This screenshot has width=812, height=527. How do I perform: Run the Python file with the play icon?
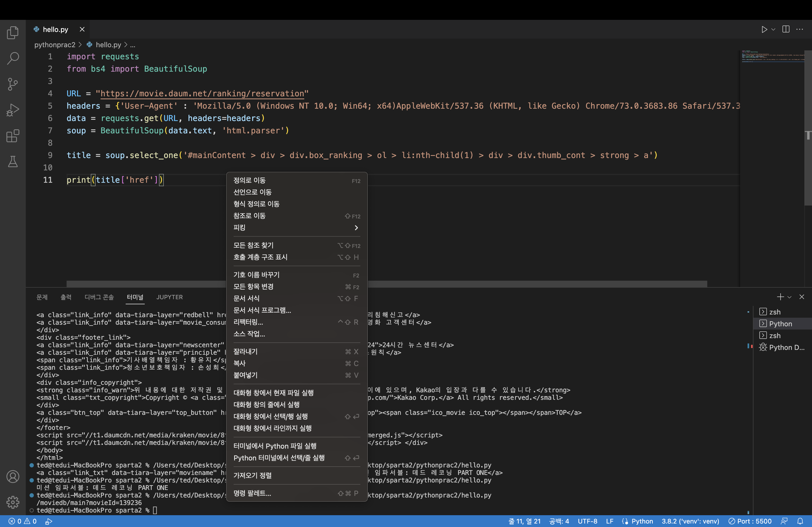pyautogui.click(x=764, y=29)
